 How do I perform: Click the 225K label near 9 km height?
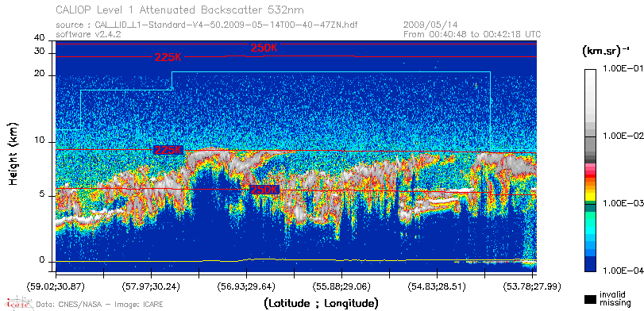168,150
